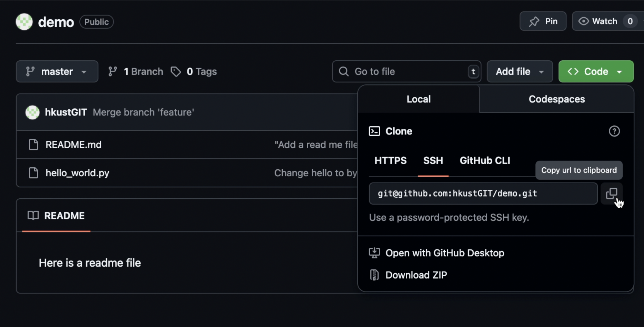Screen dimensions: 644x327
Task: Select the GitHub CLI clone tab
Action: coord(485,160)
